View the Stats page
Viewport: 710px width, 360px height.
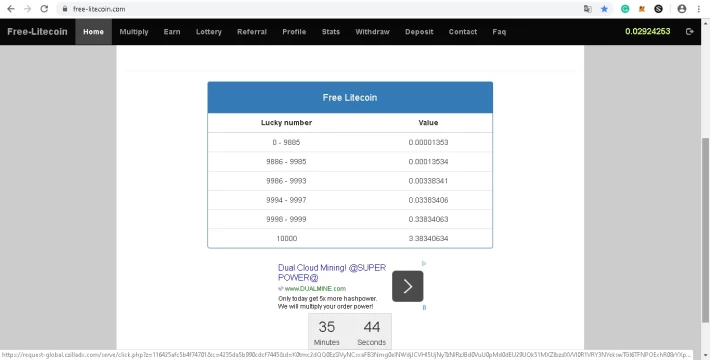click(x=331, y=32)
